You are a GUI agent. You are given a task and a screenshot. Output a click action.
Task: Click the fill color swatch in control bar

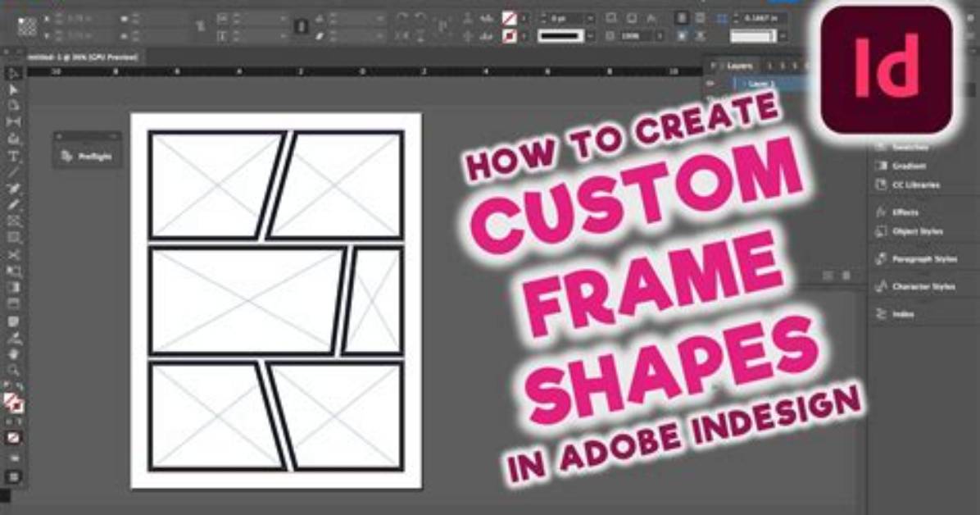510,19
